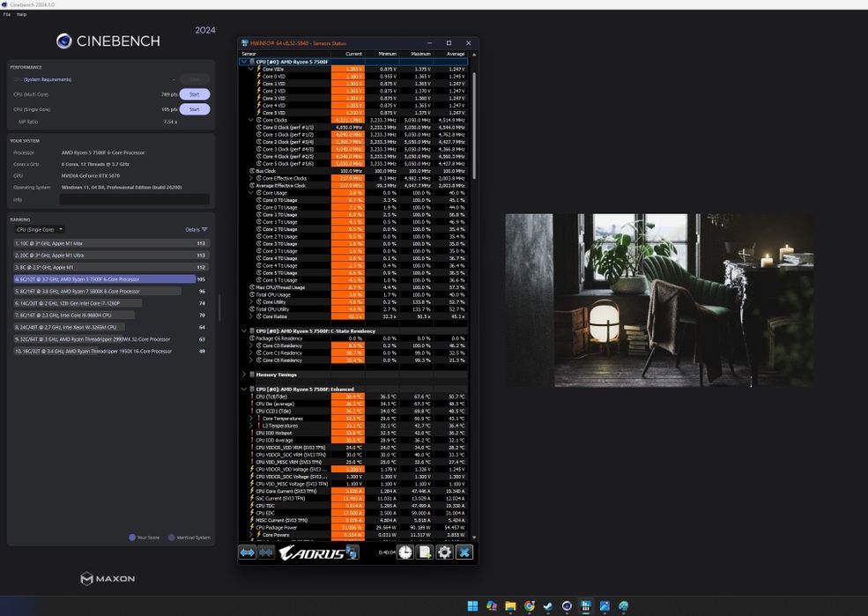Expand the Core Effective Clocks node
Screen dimensions: 868x616
coord(251,178)
